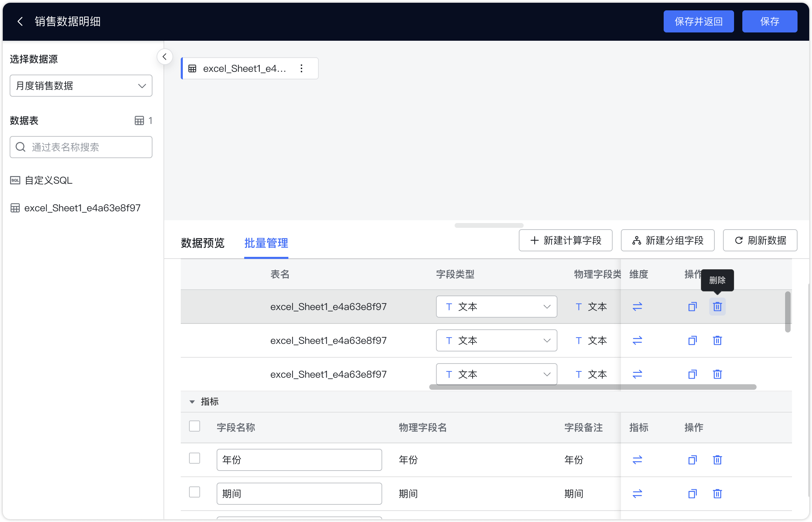Click the excel_Sheet1_e4... canvas node
812x522 pixels.
pyautogui.click(x=250, y=68)
